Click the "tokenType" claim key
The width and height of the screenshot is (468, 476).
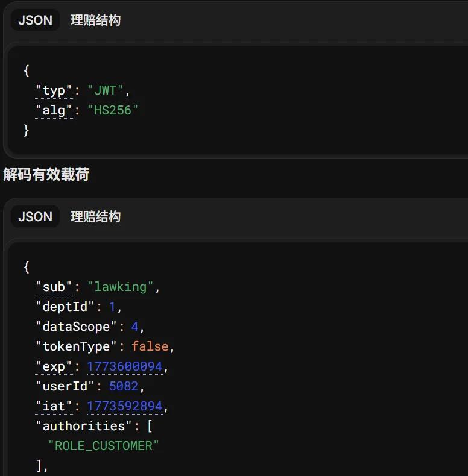[x=76, y=346]
